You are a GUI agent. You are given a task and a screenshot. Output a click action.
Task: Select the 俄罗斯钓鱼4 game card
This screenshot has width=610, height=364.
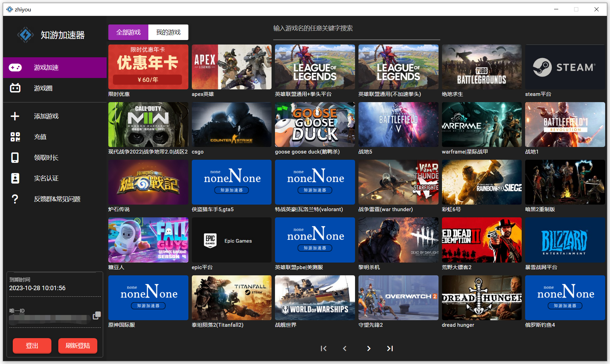pos(565,298)
